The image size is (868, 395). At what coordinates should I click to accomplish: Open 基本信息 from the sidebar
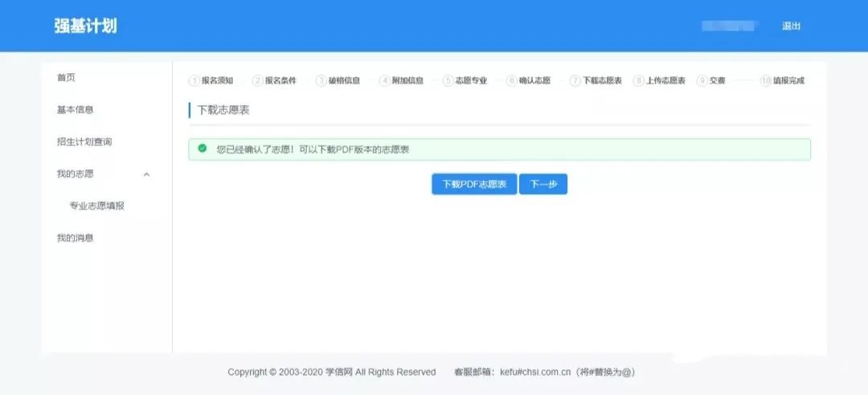75,110
